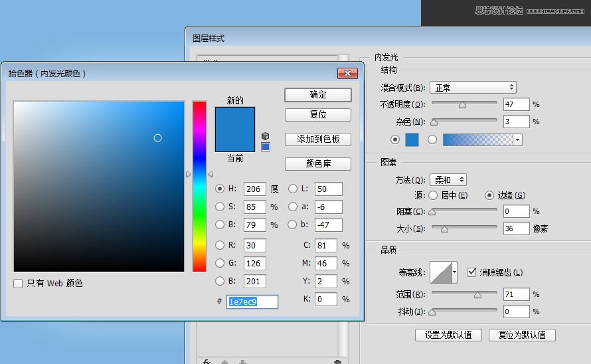
Task: Click the H hue value field
Action: point(255,189)
